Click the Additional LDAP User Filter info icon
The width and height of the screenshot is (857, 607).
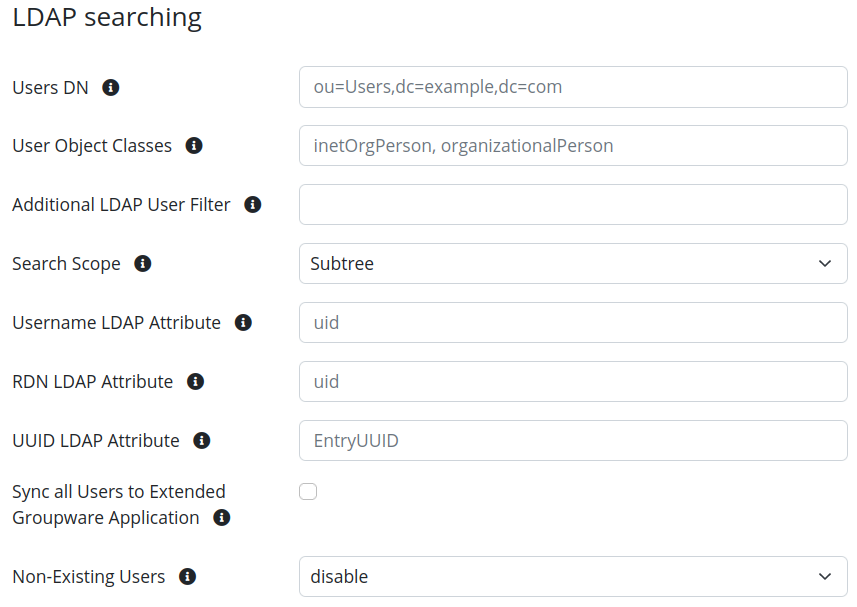tap(252, 204)
